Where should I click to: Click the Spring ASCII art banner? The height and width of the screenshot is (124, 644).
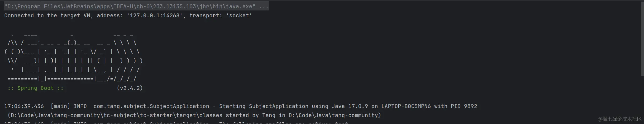pyautogui.click(x=73, y=56)
